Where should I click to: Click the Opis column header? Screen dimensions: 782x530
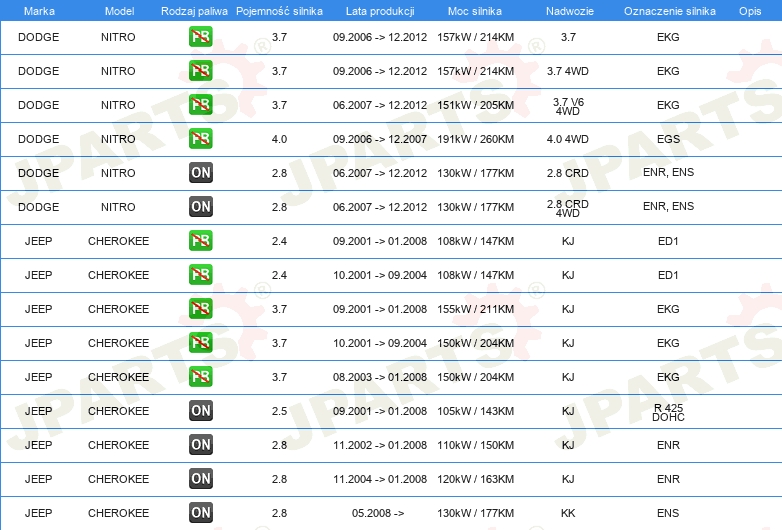click(x=750, y=11)
